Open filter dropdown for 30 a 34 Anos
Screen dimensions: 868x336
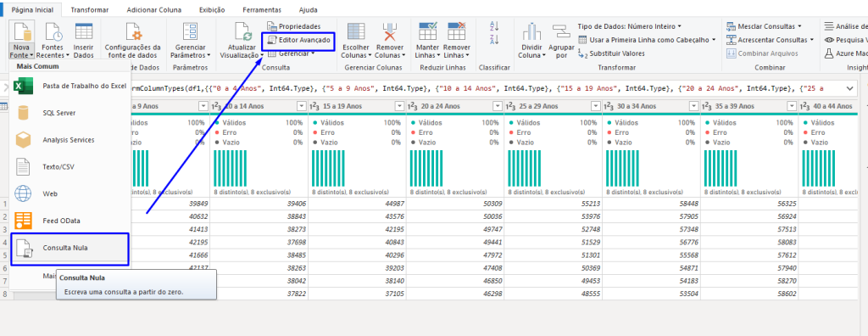pos(693,106)
